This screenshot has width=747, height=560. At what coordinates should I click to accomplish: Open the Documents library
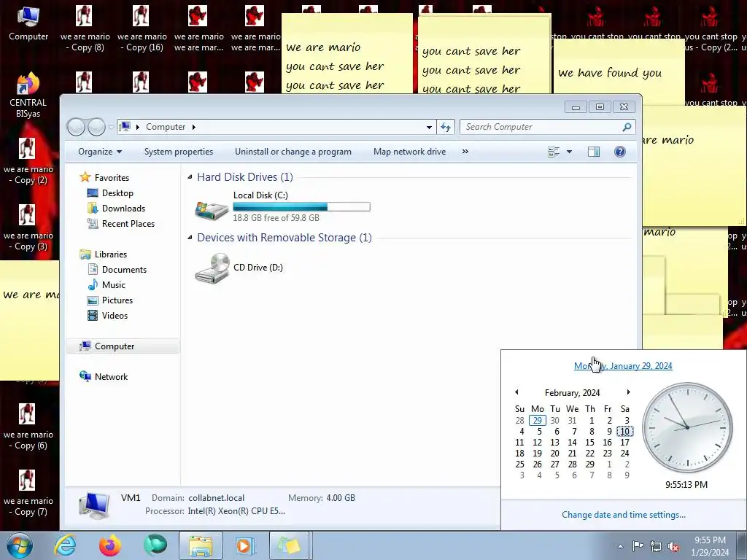[124, 270]
